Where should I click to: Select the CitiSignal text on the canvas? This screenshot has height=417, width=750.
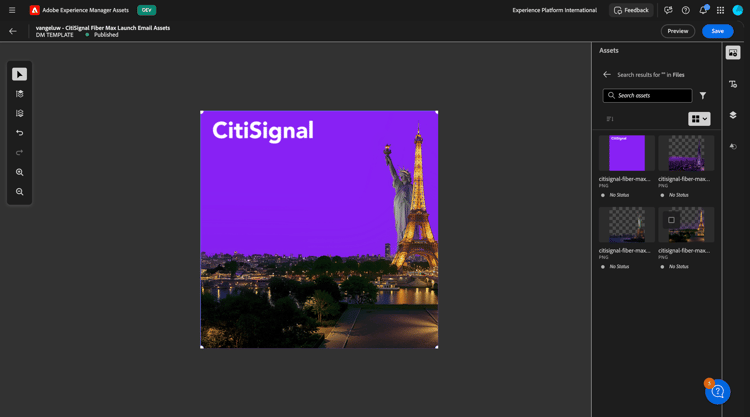263,131
